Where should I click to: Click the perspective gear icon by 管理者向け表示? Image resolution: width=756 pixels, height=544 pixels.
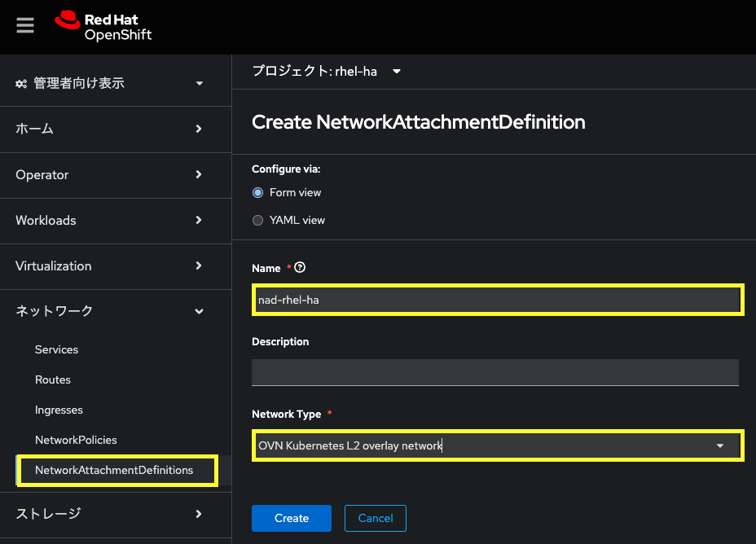point(20,81)
